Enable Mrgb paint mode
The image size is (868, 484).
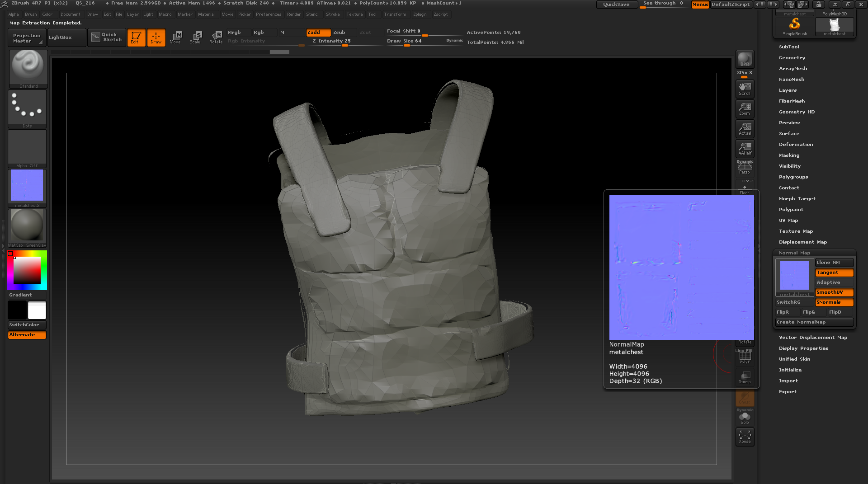point(239,33)
